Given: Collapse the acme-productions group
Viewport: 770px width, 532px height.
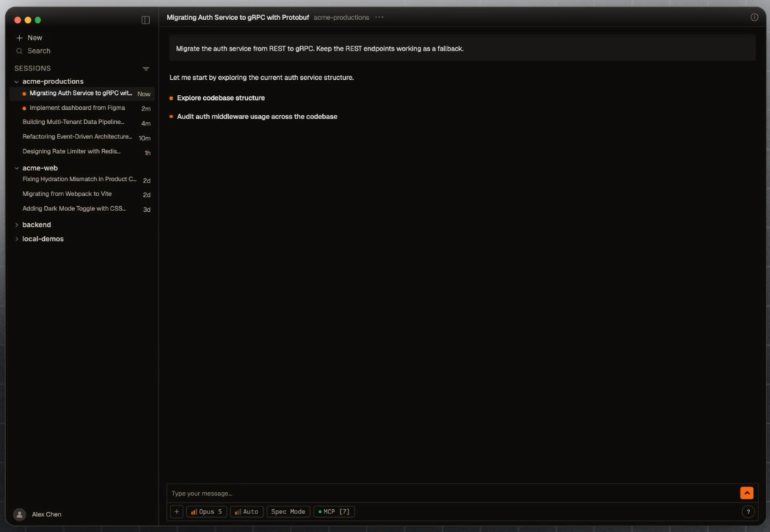Looking at the screenshot, I should click(16, 81).
